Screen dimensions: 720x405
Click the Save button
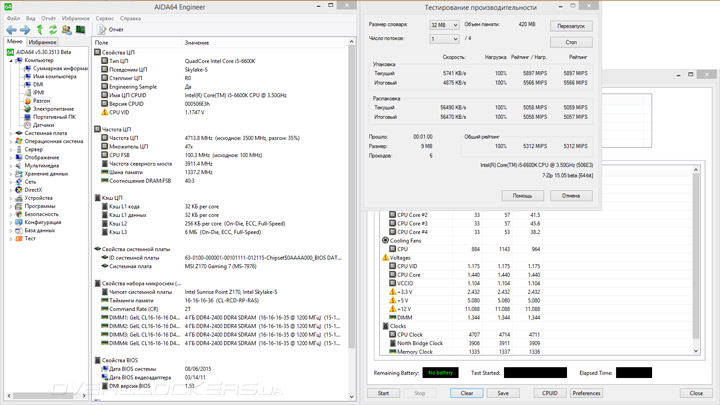503,393
